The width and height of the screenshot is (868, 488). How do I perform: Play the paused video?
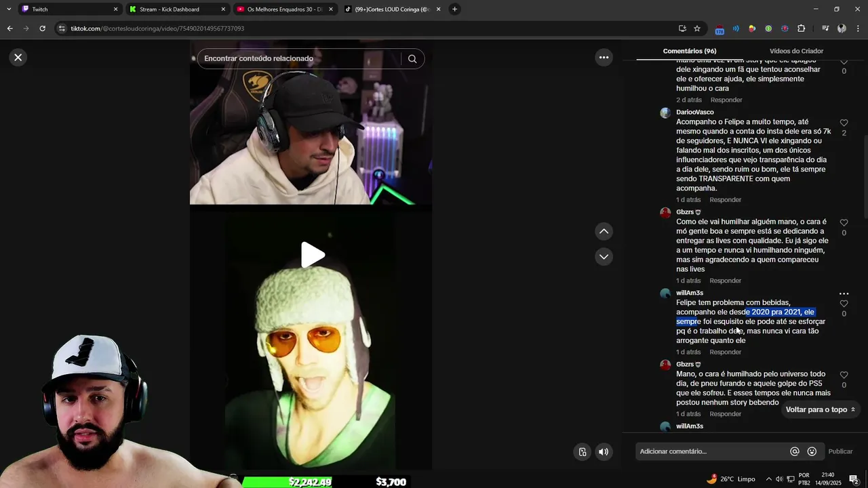coord(312,255)
